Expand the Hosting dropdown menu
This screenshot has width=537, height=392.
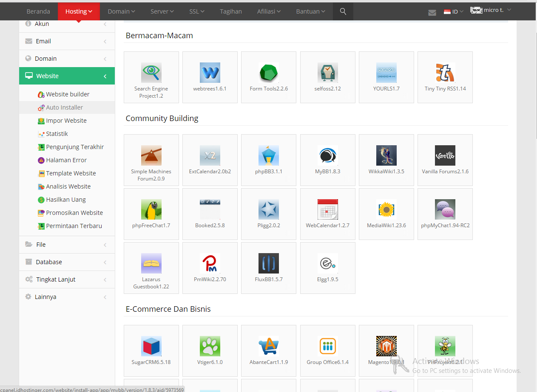pos(79,11)
